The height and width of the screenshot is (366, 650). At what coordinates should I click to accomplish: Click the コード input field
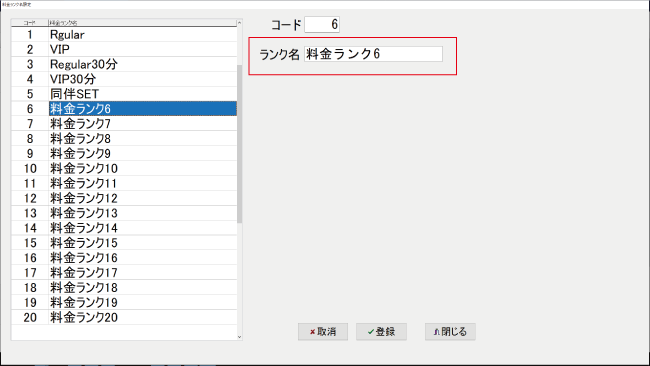click(x=322, y=24)
